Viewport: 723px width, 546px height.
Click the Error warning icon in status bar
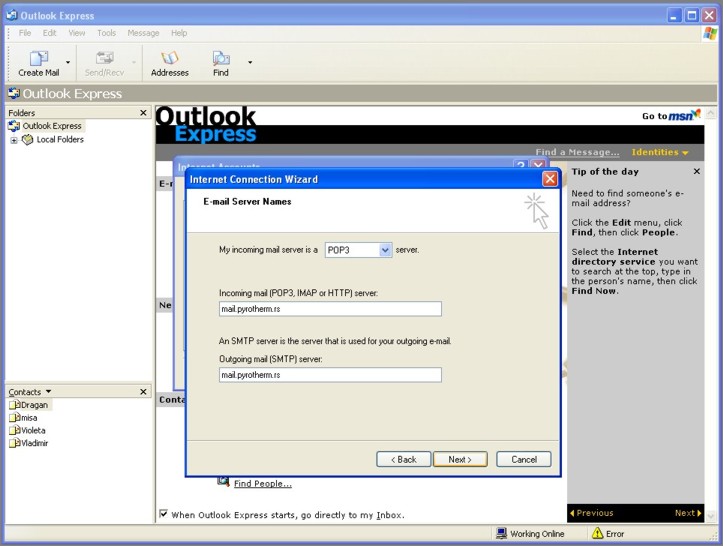coord(596,534)
